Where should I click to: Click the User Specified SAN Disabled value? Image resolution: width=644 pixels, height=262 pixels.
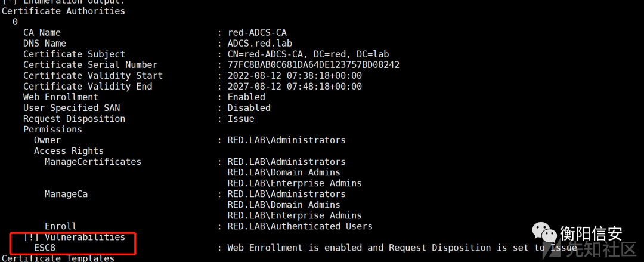point(249,108)
